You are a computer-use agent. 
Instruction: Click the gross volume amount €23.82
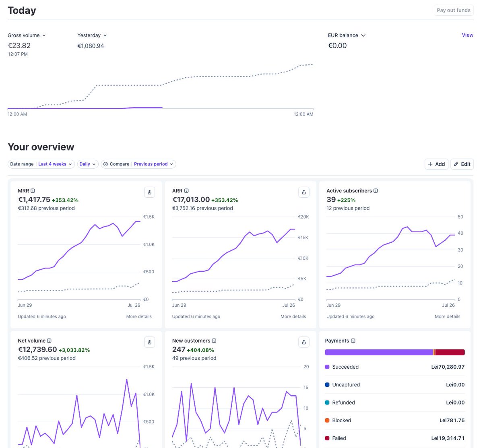pos(19,45)
